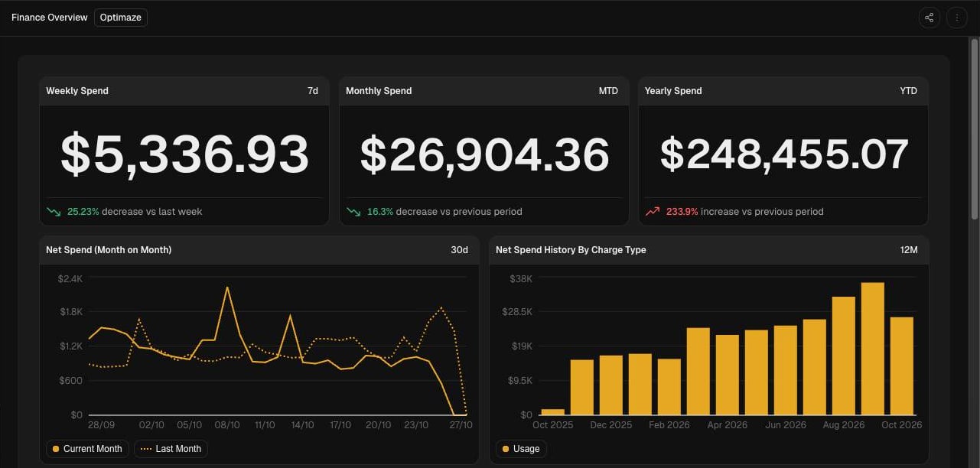The height and width of the screenshot is (468, 980).
Task: Click the Weekly Spend card title
Action: (x=77, y=91)
